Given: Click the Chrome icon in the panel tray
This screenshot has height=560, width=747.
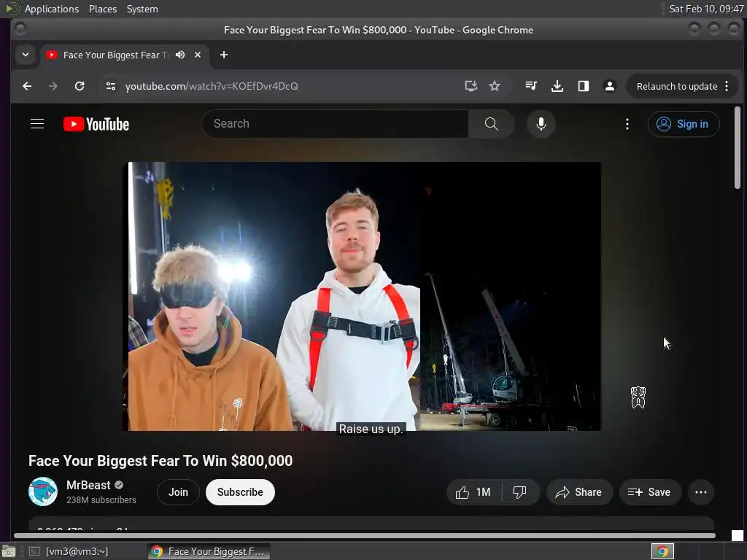Looking at the screenshot, I should 662,551.
